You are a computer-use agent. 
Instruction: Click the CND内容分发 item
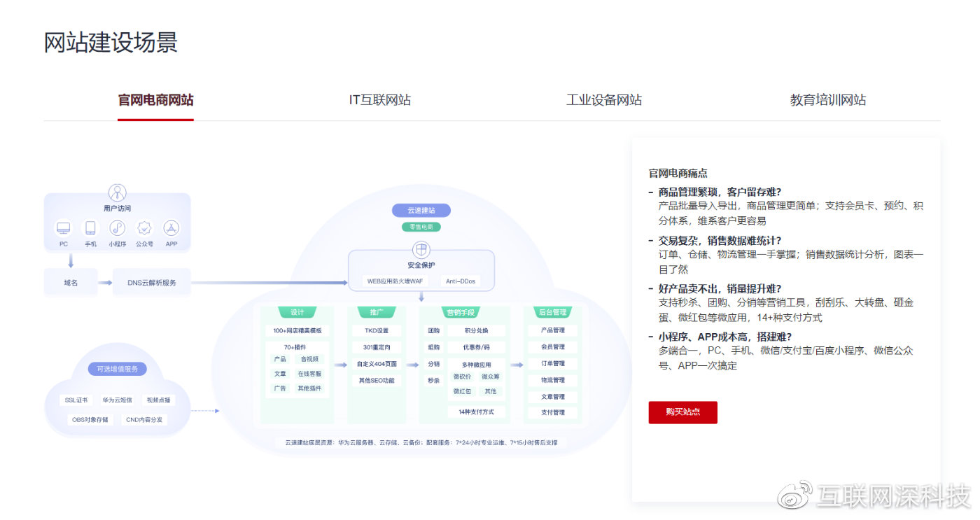[144, 420]
